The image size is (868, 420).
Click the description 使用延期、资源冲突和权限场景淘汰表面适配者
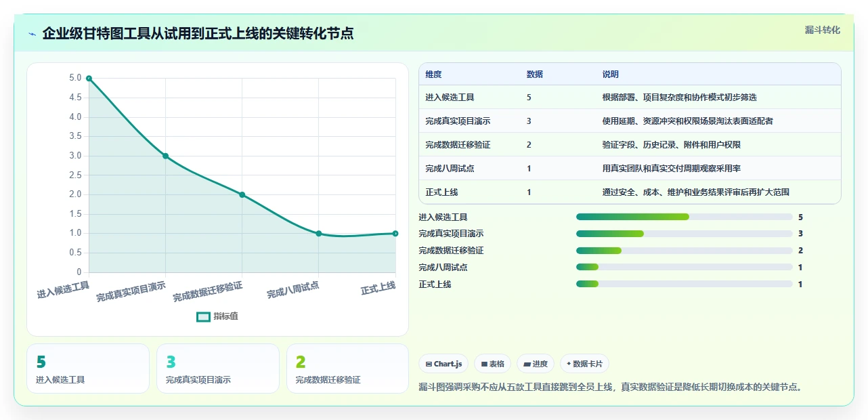[x=687, y=121]
